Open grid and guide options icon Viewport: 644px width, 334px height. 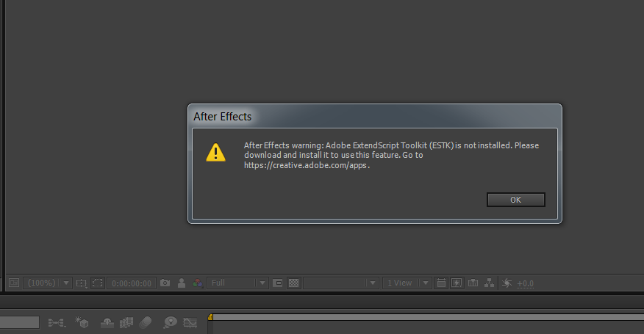tap(82, 283)
